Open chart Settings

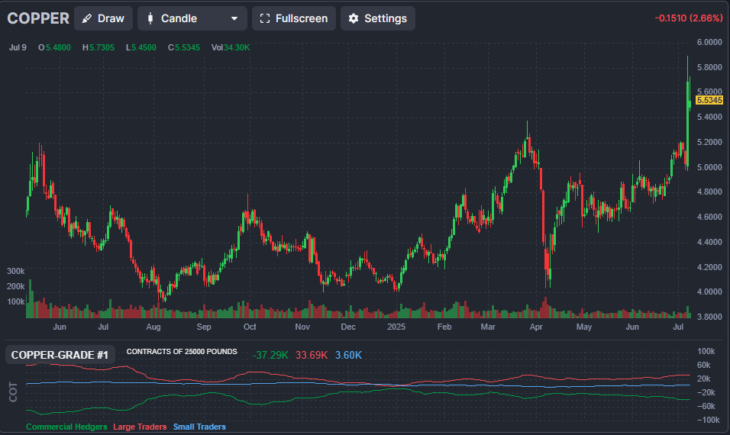tap(378, 19)
